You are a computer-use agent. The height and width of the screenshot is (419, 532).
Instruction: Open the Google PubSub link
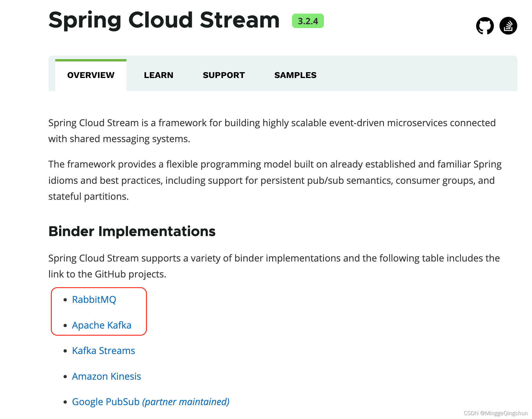pos(105,402)
